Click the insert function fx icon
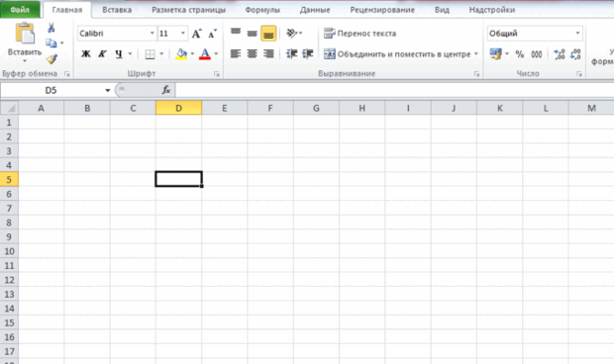The width and height of the screenshot is (614, 364). pos(166,90)
